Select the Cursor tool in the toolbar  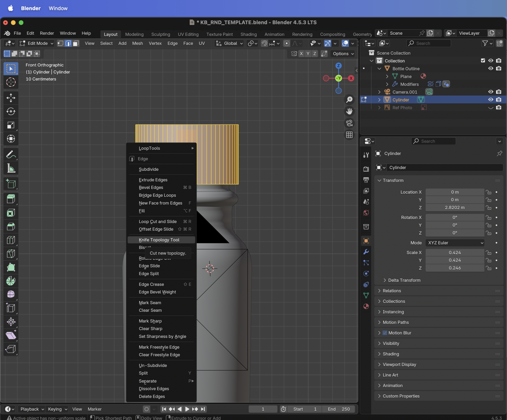(x=11, y=82)
